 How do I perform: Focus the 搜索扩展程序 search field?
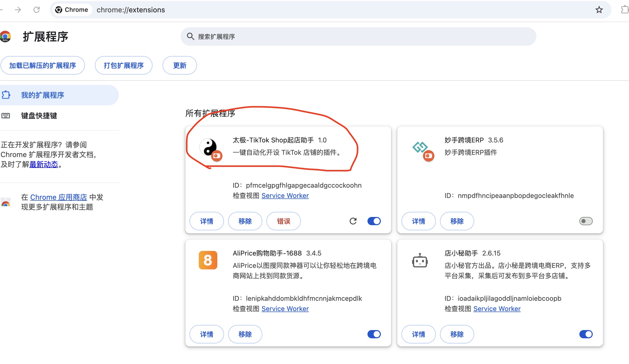pyautogui.click(x=358, y=37)
